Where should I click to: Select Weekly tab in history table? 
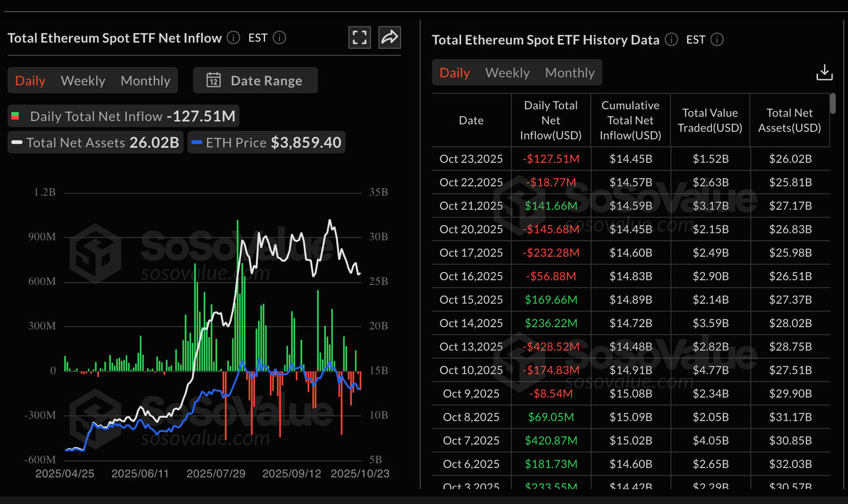coord(507,73)
